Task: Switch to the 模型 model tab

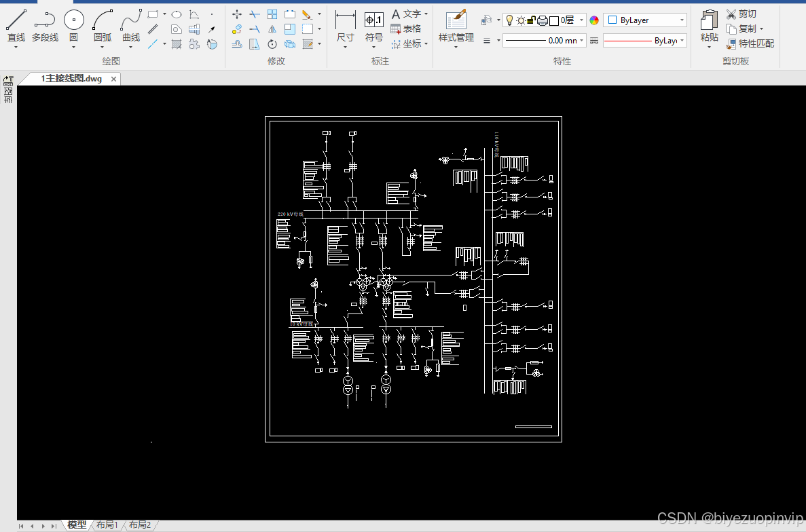Action: (77, 525)
